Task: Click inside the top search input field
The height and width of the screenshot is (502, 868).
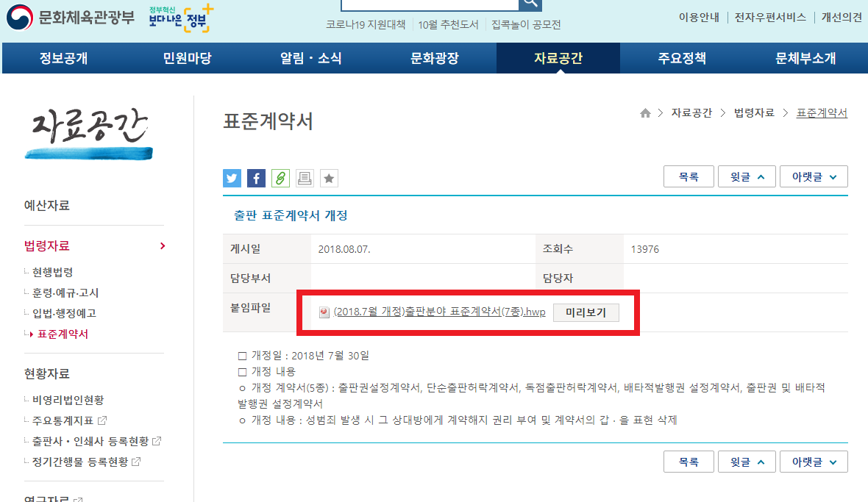Action: click(x=429, y=5)
